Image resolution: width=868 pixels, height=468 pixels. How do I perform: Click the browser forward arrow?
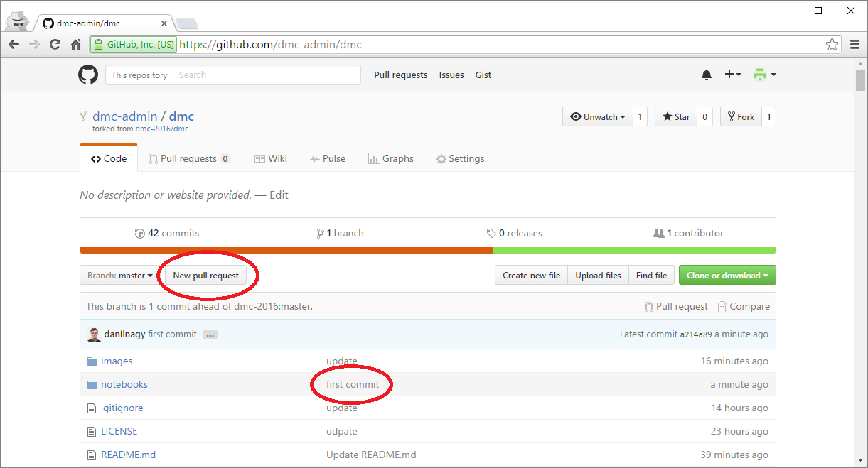click(x=34, y=44)
